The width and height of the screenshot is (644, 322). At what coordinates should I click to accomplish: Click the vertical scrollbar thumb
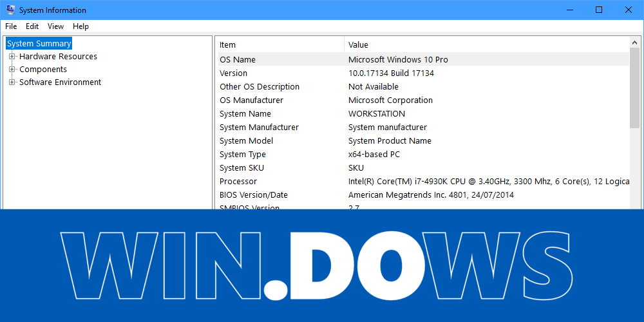[634, 88]
